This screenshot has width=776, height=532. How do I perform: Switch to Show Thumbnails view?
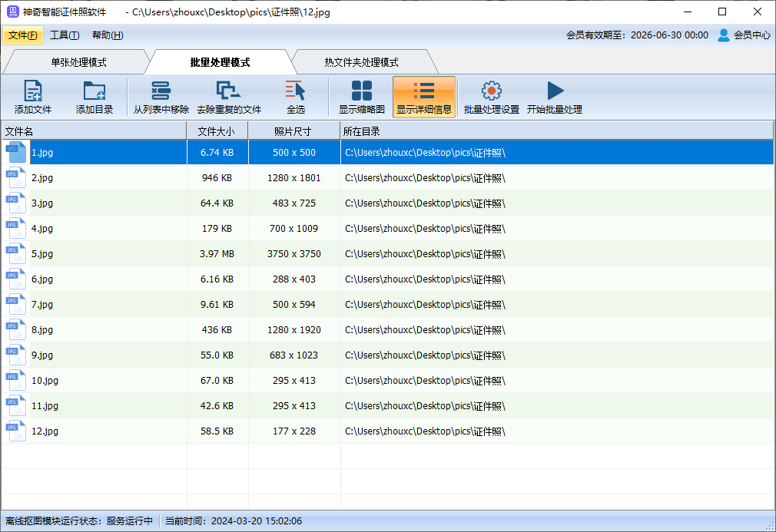[361, 91]
